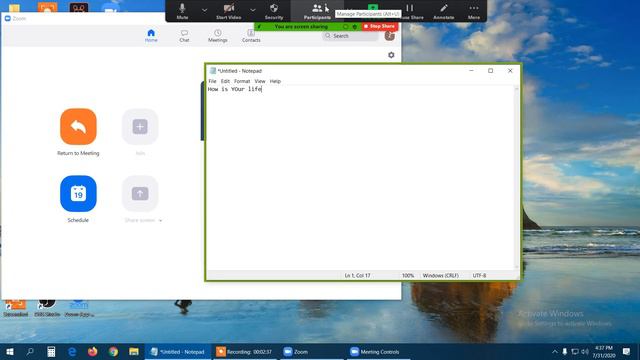Open Notepad Help menu
Viewport: 640px width, 360px height.
[x=275, y=81]
